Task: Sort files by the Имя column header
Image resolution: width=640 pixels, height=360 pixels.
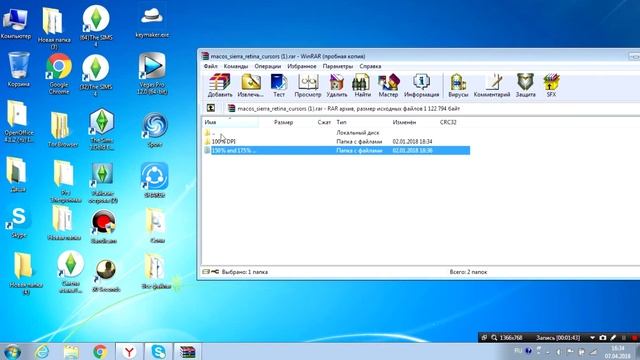Action: [x=231, y=122]
